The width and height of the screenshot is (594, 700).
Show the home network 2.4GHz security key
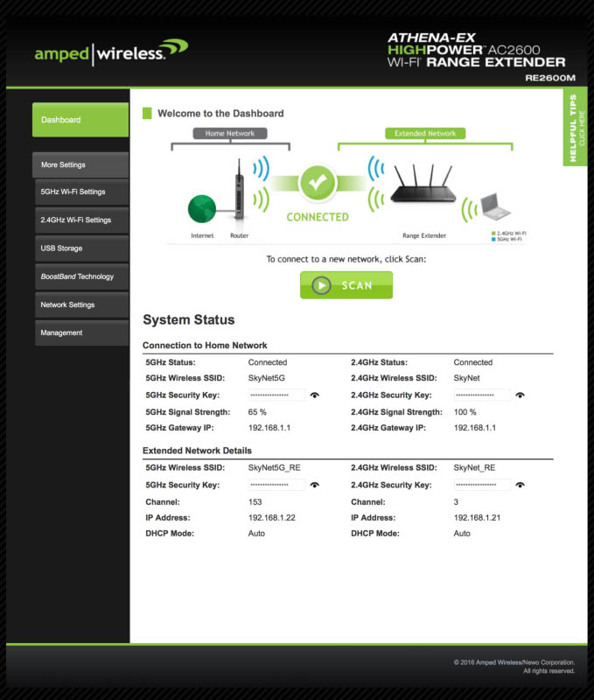(520, 395)
